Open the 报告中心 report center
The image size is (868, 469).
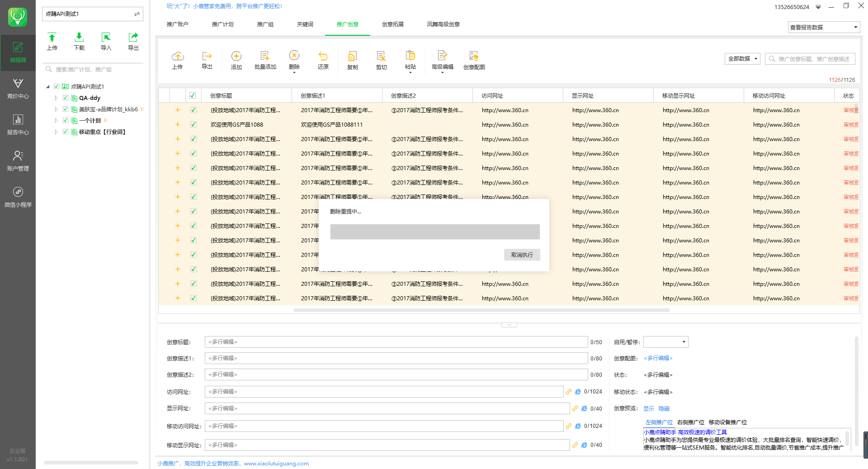(x=18, y=125)
